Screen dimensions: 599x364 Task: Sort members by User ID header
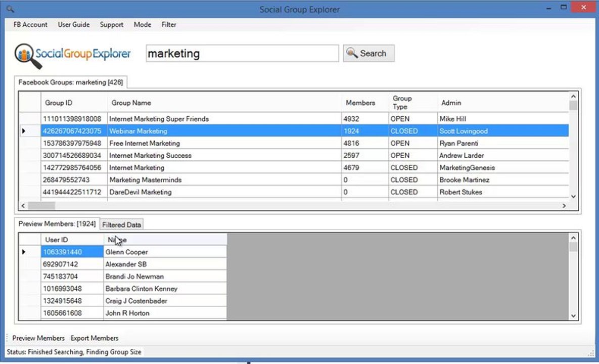72,240
